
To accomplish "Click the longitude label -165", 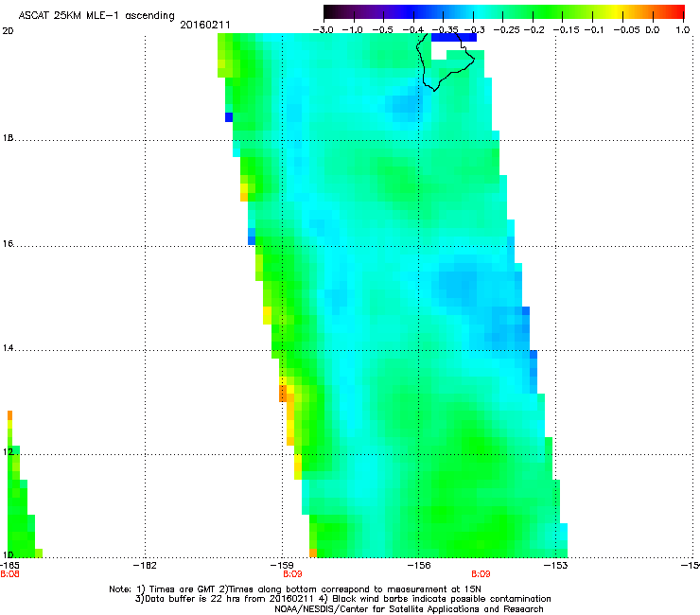I will click(x=9, y=566).
